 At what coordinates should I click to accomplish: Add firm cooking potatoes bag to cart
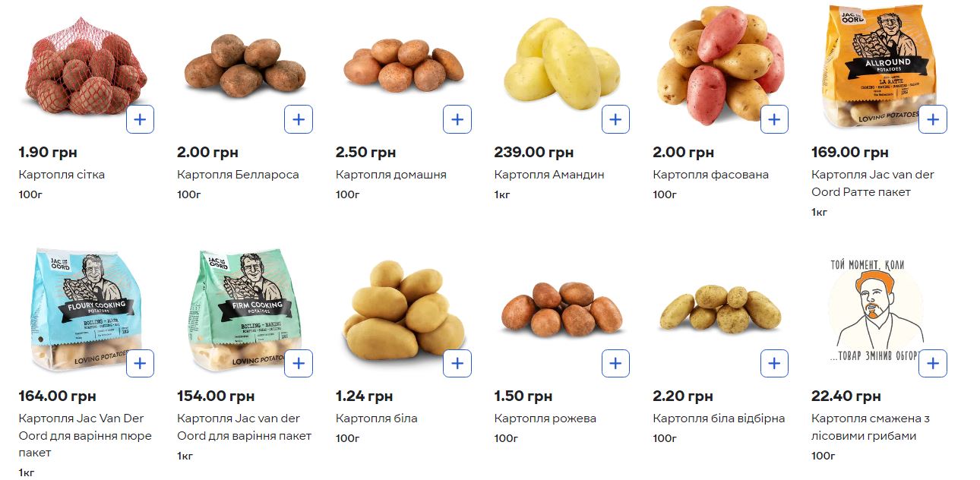coord(299,363)
